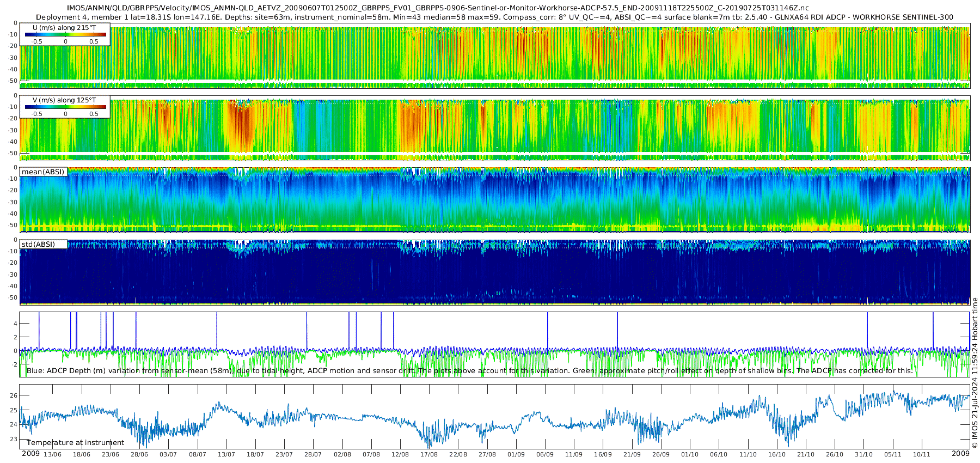Click the 17/08 date tick label
Image resolution: width=980 pixels, height=463 pixels.
pos(429,454)
